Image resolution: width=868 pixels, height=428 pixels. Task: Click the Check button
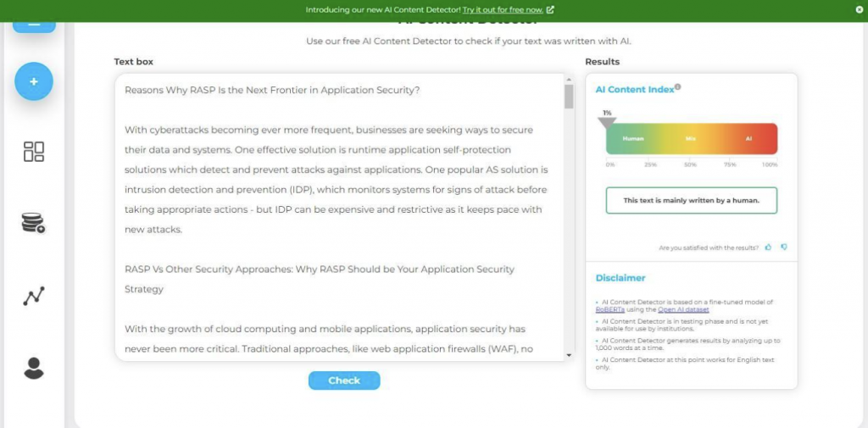pyautogui.click(x=344, y=381)
